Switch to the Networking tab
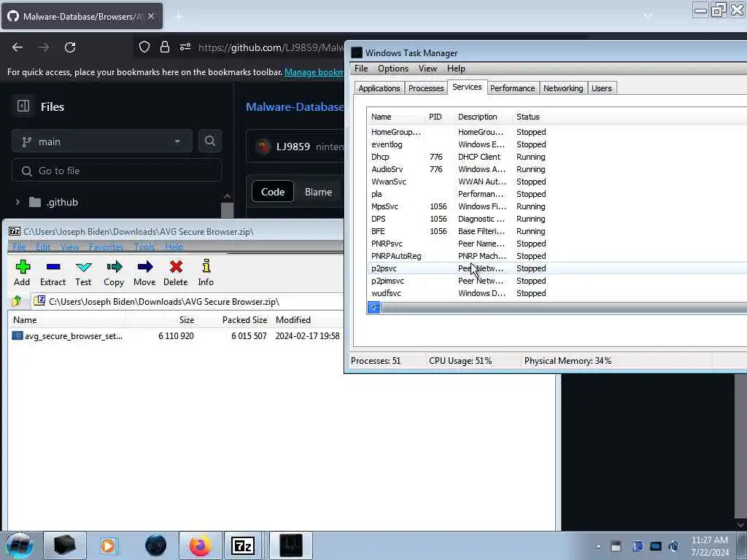 [563, 88]
